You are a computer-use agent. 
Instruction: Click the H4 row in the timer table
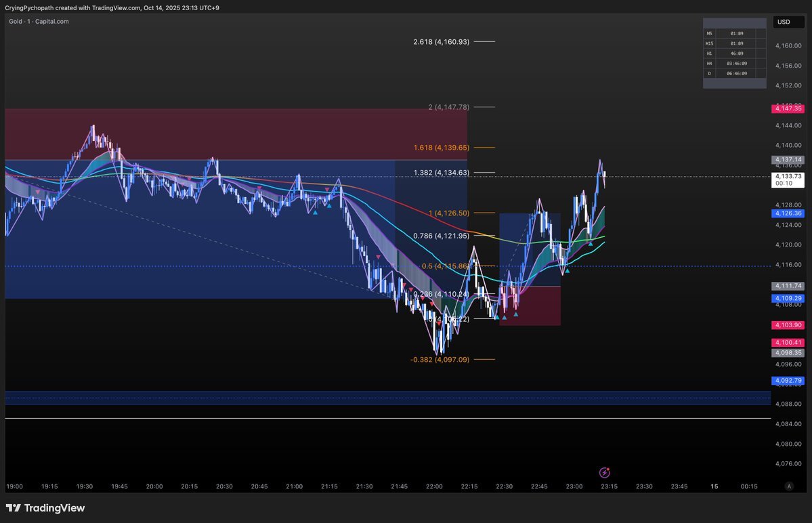click(734, 63)
